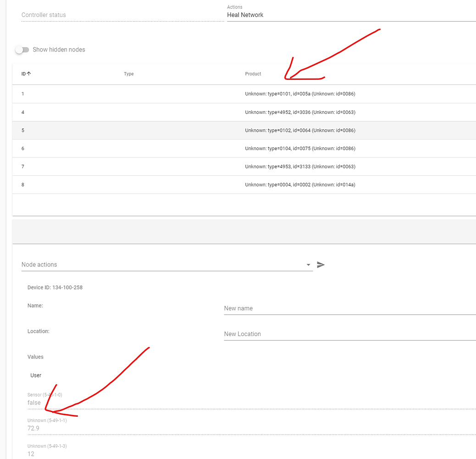Click the send node action arrow icon
The width and height of the screenshot is (476, 459).
tap(321, 265)
